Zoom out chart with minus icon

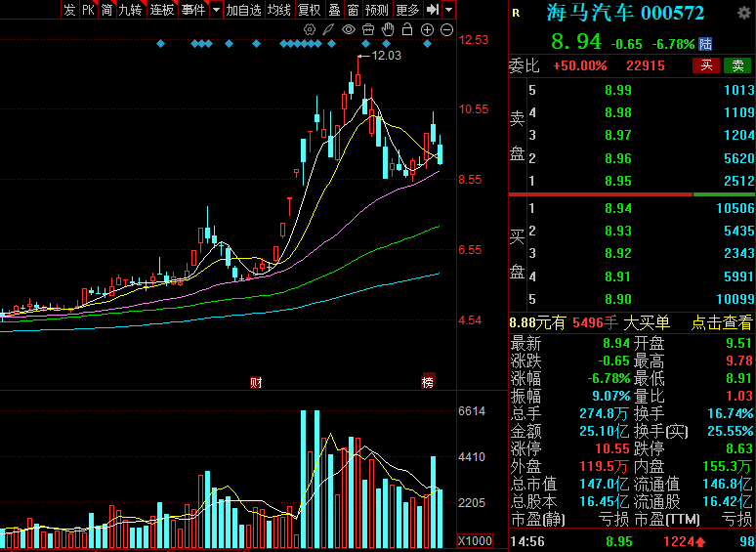(x=447, y=30)
